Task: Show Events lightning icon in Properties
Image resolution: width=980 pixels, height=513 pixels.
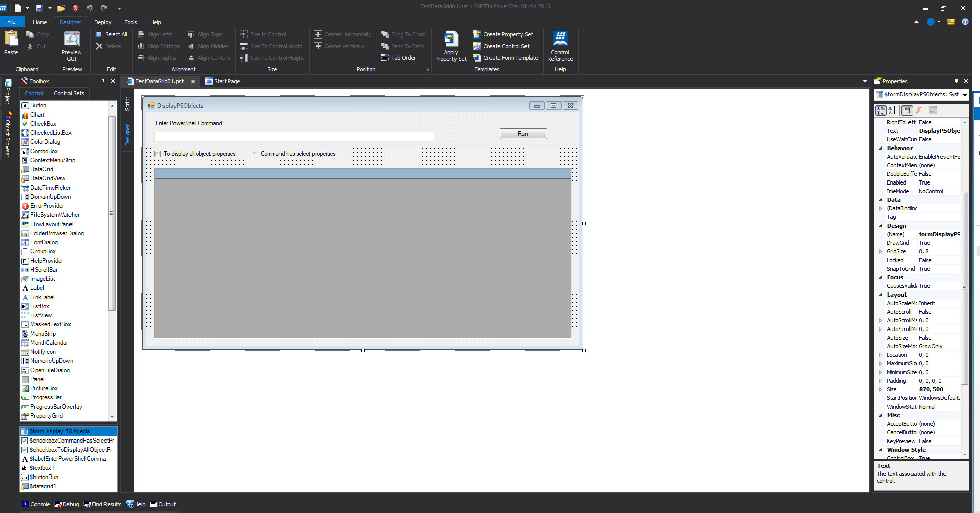Action: [x=919, y=111]
